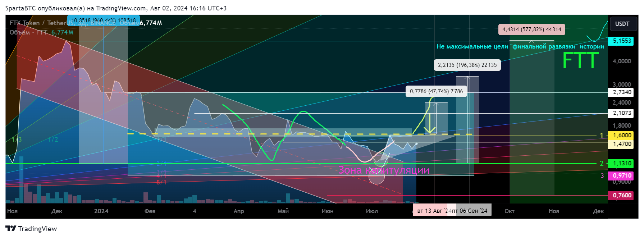Click the 3,0000 price axis value
This screenshot has width=644, height=238.
622,84
